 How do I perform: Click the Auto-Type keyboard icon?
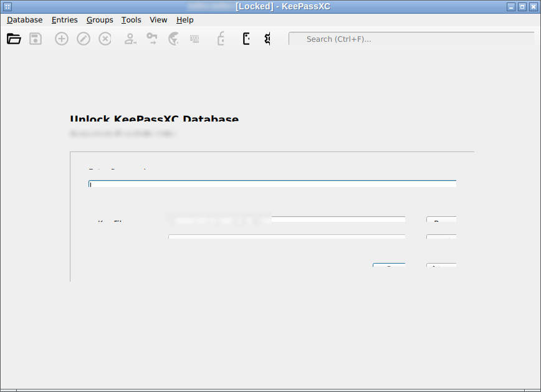194,39
